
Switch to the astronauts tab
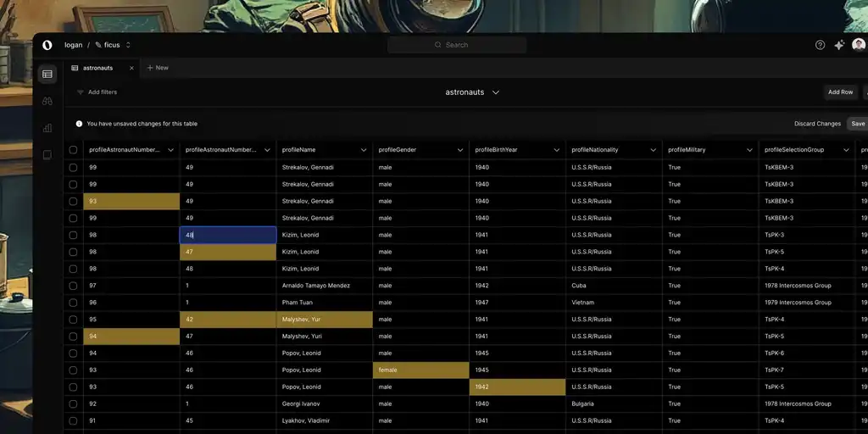click(x=97, y=68)
